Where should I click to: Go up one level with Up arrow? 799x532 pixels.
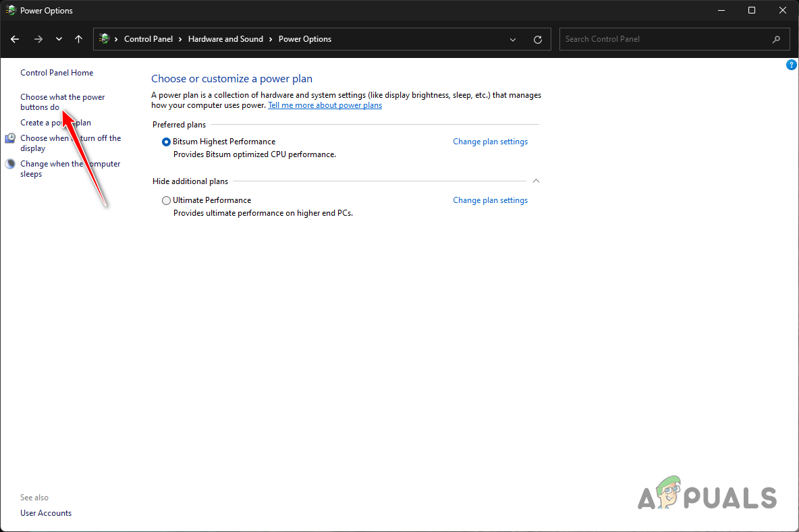pyautogui.click(x=78, y=39)
